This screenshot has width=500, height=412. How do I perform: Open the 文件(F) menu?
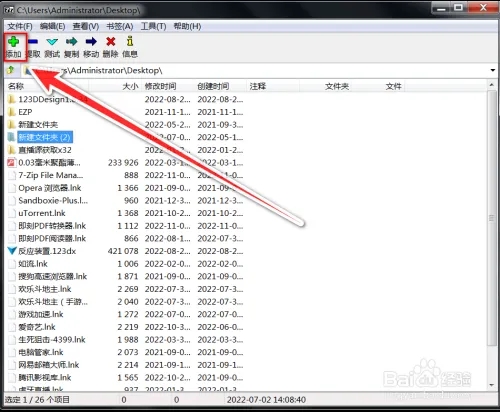pos(20,26)
